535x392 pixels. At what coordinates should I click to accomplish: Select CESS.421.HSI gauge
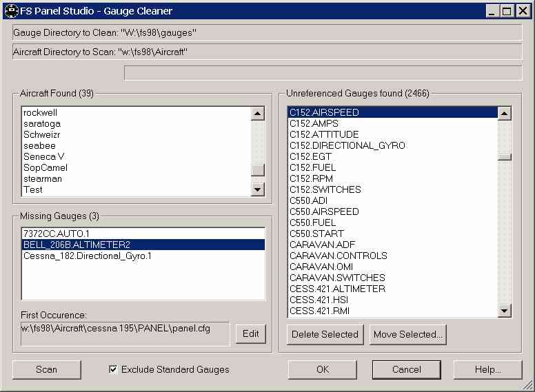click(x=393, y=300)
